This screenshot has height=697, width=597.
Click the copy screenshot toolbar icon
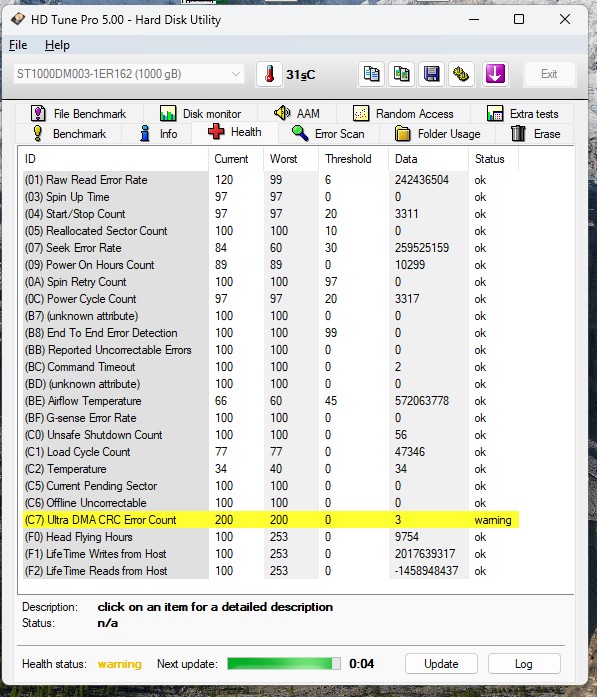coord(402,74)
